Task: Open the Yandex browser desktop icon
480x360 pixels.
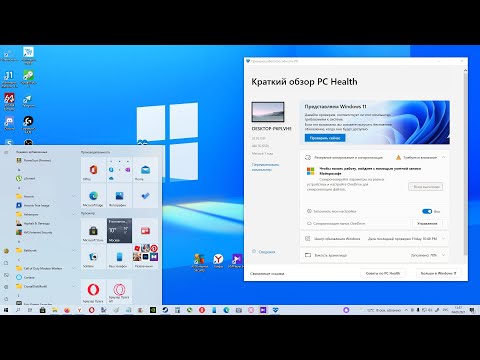Action: click(218, 261)
